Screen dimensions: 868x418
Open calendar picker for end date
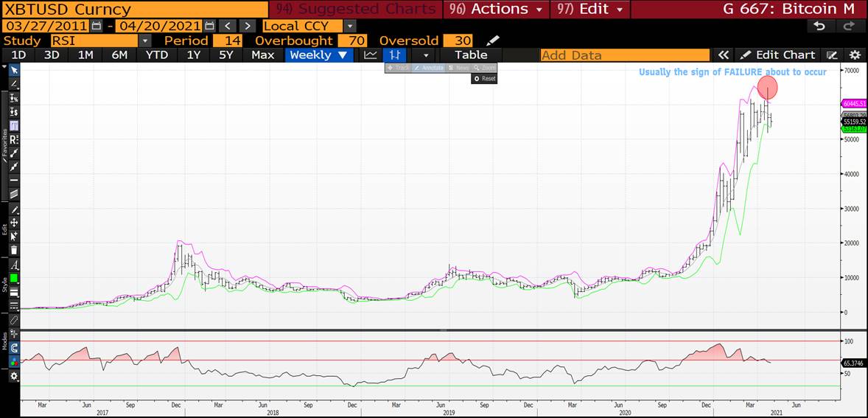click(x=209, y=26)
